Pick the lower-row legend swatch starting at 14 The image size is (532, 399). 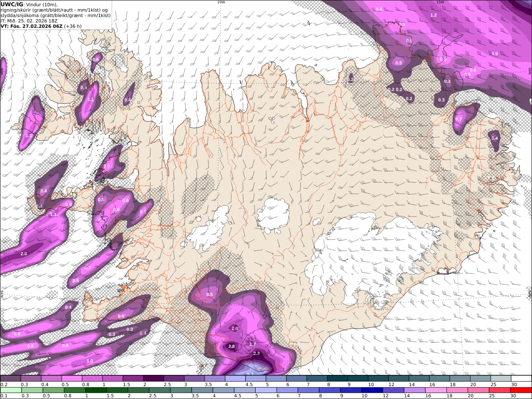[415, 390]
